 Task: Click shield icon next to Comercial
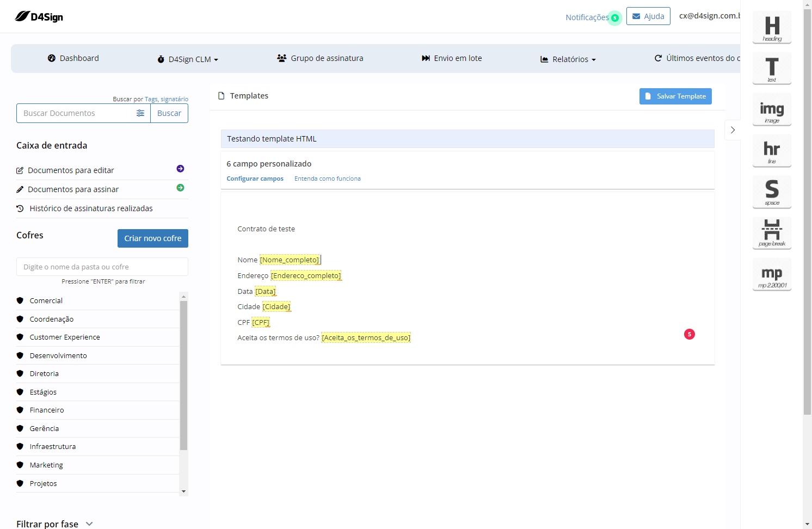click(20, 300)
